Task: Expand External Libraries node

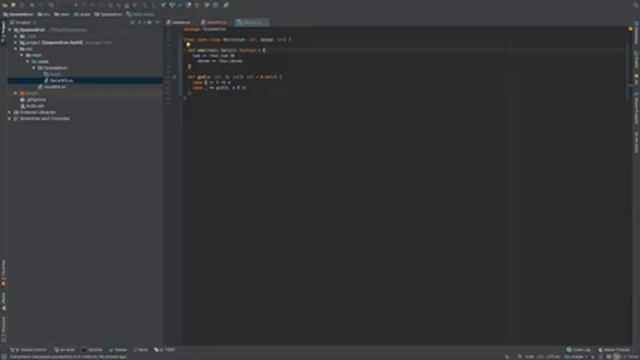Action: 10,112
